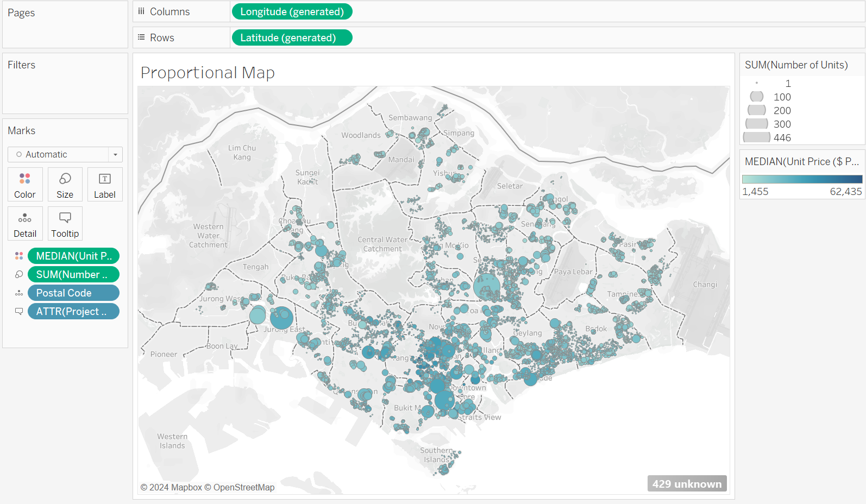866x504 pixels.
Task: Click the Tooltip marks card icon
Action: (65, 224)
